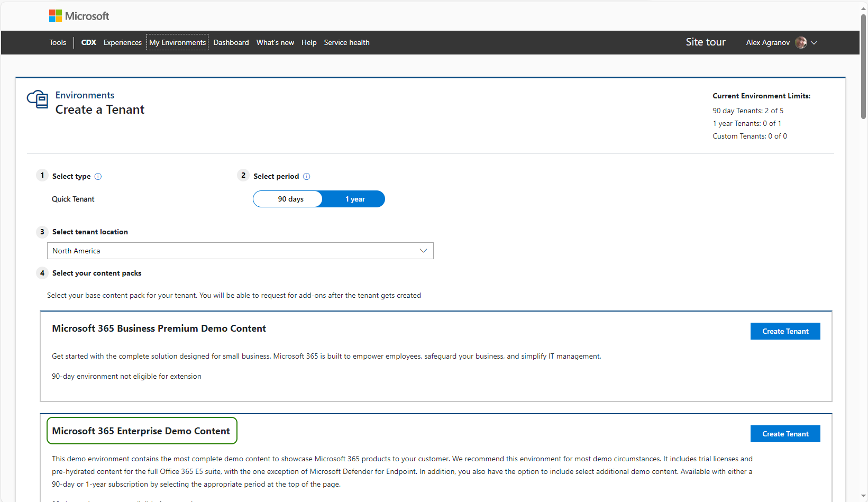The height and width of the screenshot is (502, 868).
Task: Open Service health
Action: tap(346, 42)
